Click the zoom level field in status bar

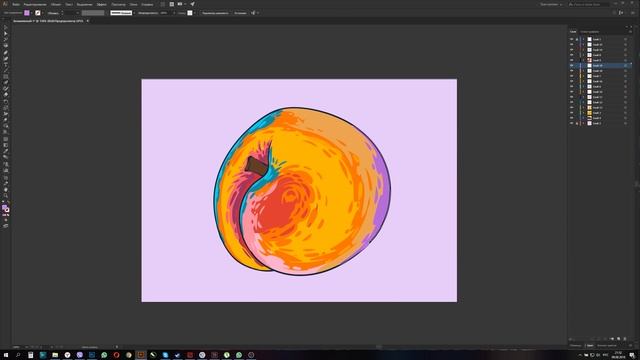pyautogui.click(x=16, y=347)
